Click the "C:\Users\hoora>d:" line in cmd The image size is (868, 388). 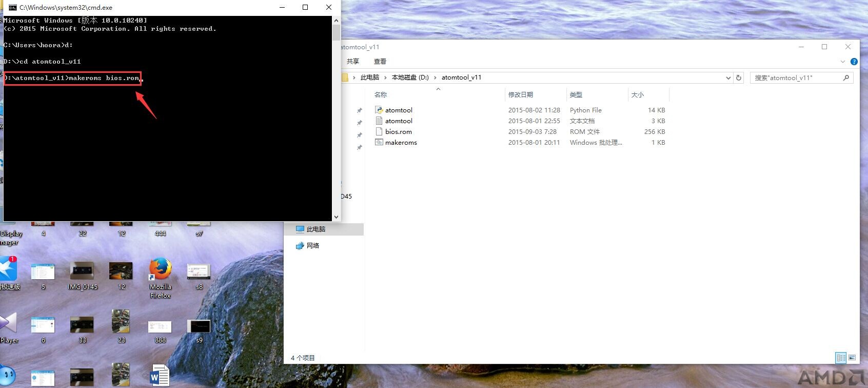click(38, 45)
